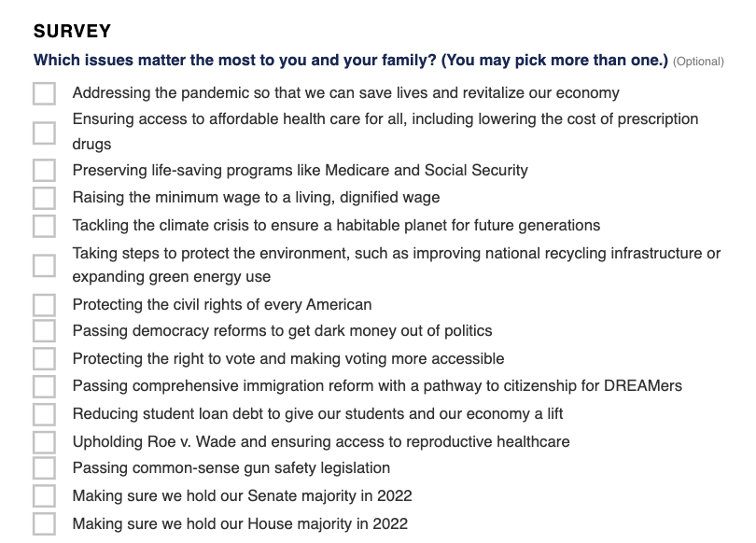Select the democracy reforms dark money checkbox
Image resolution: width=756 pixels, height=543 pixels.
(44, 331)
